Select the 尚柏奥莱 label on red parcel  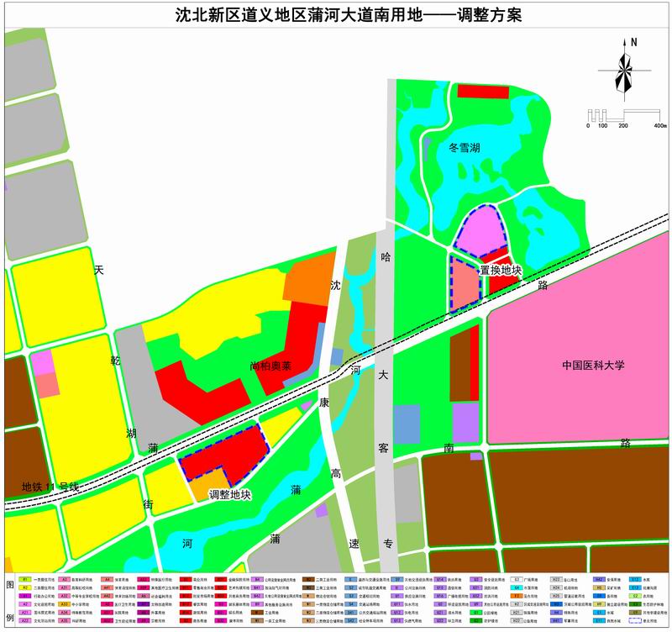tap(270, 366)
